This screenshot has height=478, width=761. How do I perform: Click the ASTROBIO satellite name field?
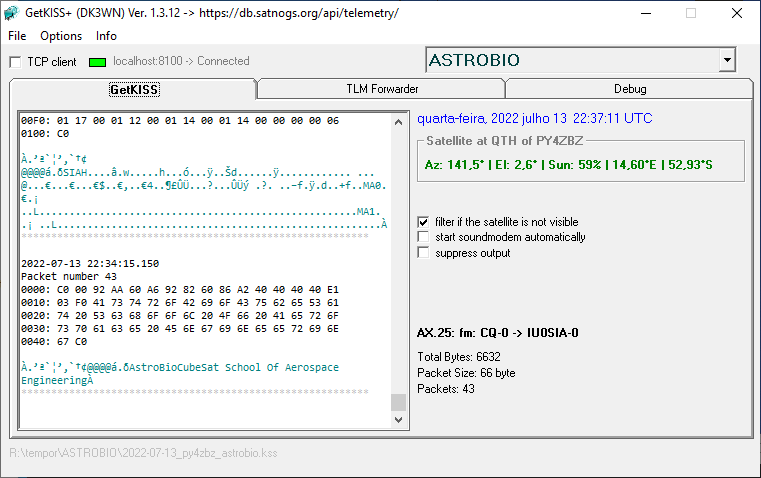[x=570, y=61]
